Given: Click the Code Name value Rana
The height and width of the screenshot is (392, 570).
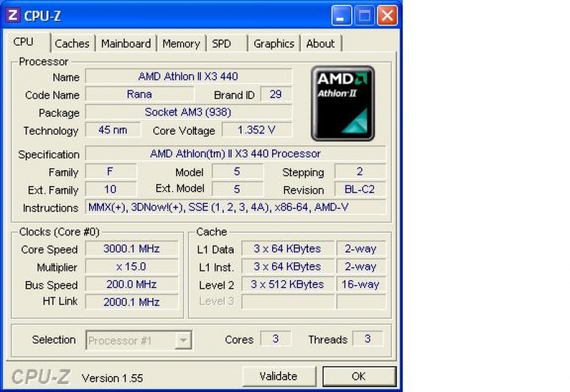Looking at the screenshot, I should click(140, 94).
